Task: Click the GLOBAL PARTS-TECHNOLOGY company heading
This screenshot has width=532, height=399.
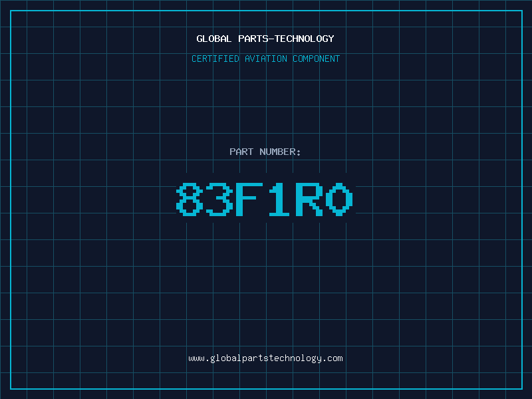Action: coord(265,39)
